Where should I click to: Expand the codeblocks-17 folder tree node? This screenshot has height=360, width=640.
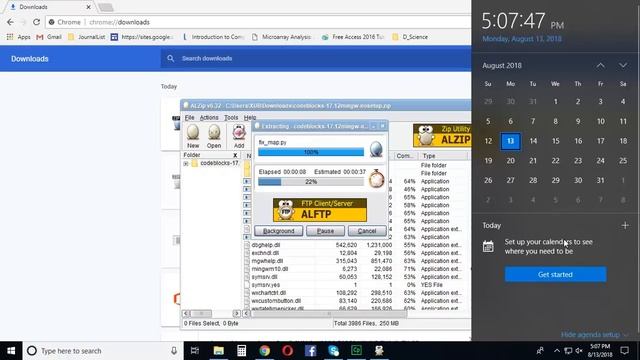click(x=186, y=164)
